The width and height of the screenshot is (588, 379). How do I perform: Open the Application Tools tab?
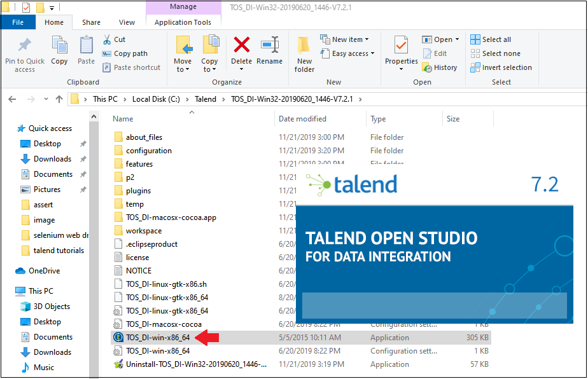tap(183, 22)
